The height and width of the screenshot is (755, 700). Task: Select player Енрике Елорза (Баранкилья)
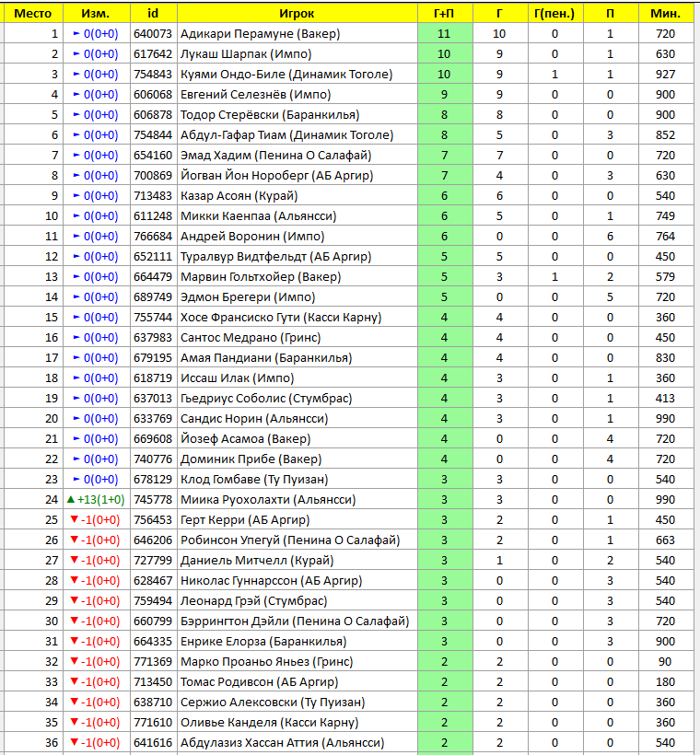click(x=263, y=641)
